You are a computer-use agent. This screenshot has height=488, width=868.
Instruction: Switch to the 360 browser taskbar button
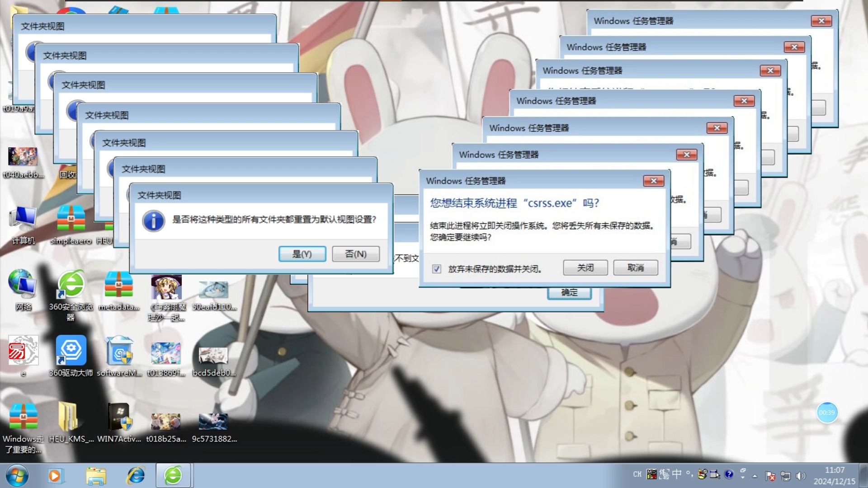(173, 475)
